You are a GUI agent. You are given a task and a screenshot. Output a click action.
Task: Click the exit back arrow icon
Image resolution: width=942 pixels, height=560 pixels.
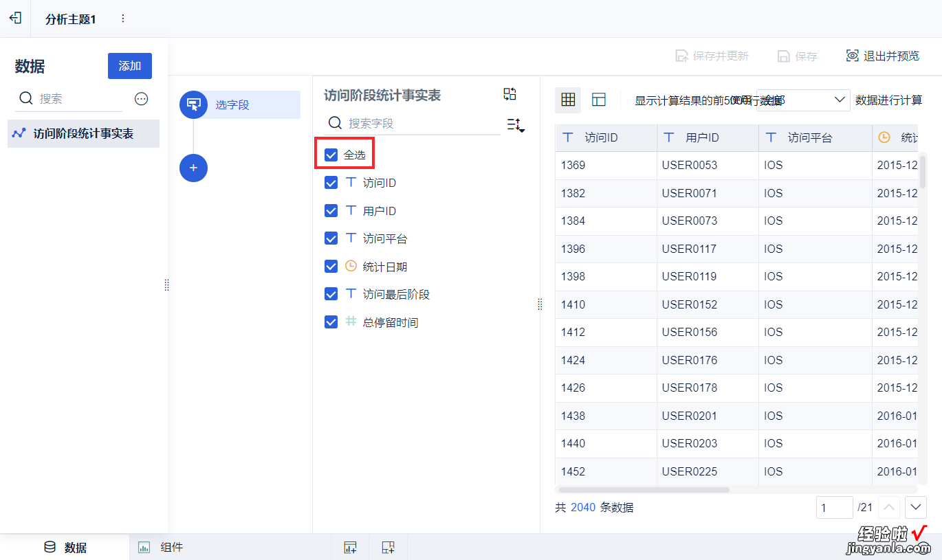[15, 19]
